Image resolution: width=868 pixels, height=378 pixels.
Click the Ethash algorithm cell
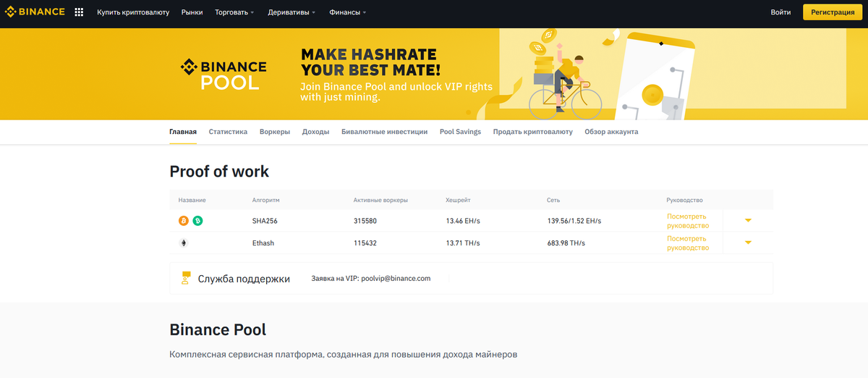pyautogui.click(x=263, y=243)
